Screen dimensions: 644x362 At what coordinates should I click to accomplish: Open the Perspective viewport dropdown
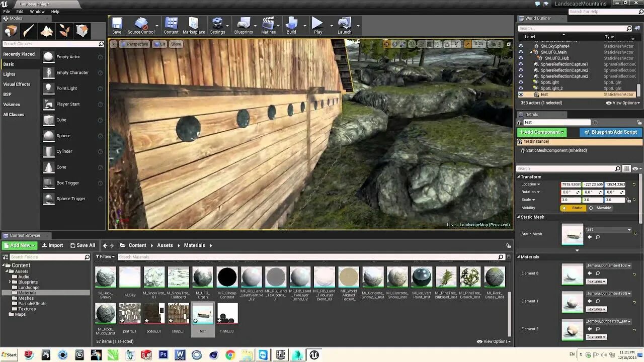(x=134, y=44)
